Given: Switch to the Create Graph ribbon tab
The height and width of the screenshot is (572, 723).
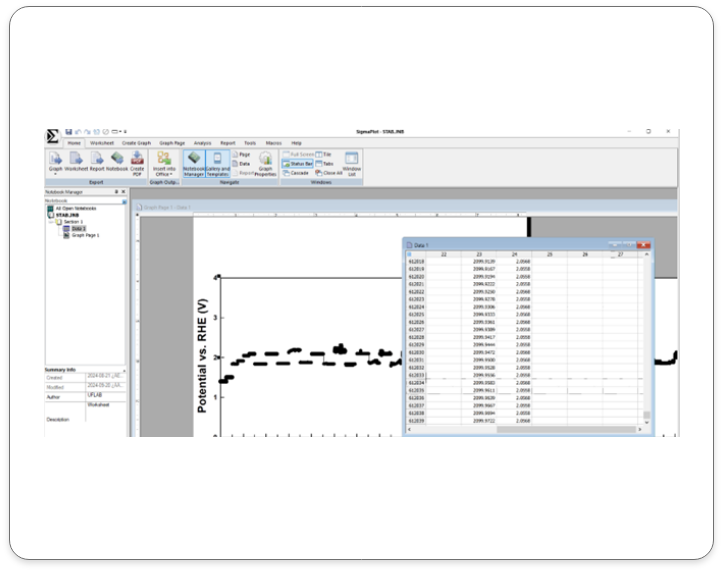Looking at the screenshot, I should click(136, 143).
